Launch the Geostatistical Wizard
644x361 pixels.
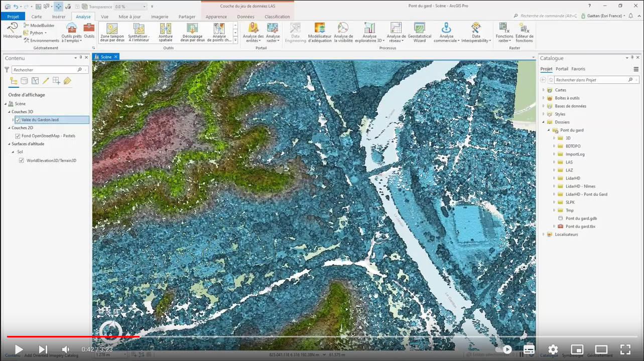coord(420,32)
